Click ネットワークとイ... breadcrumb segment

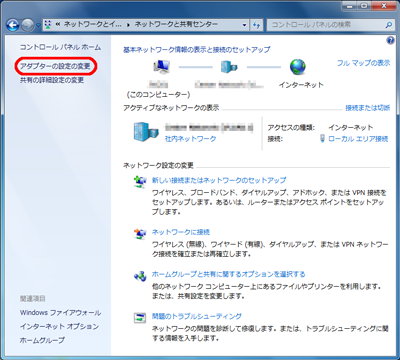pos(92,25)
